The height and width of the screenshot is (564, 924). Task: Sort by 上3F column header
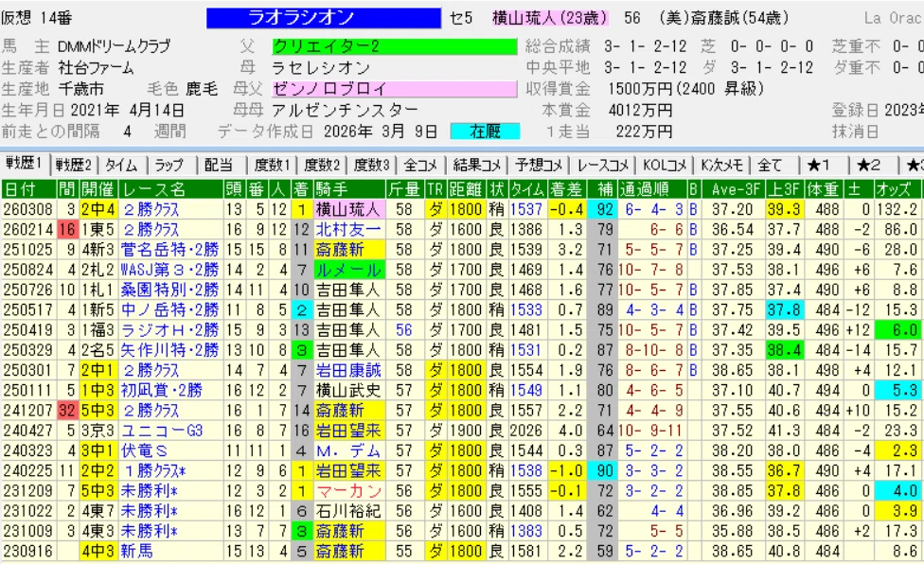[784, 189]
